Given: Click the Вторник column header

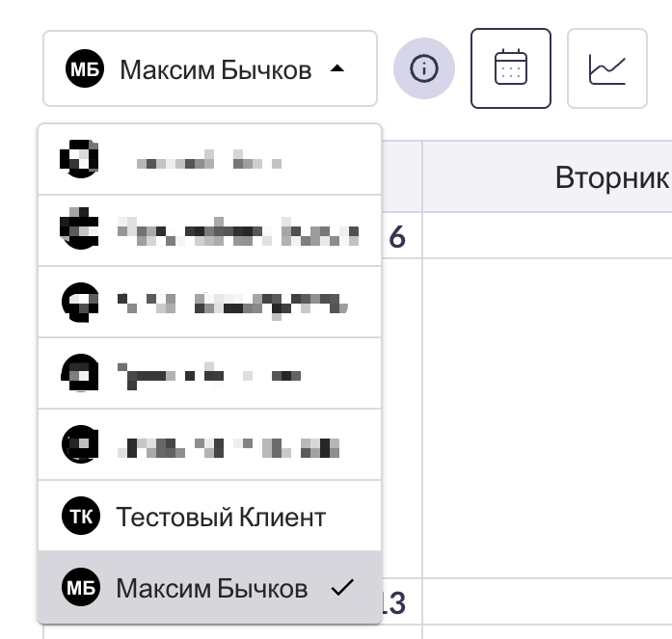Looking at the screenshot, I should tap(610, 177).
